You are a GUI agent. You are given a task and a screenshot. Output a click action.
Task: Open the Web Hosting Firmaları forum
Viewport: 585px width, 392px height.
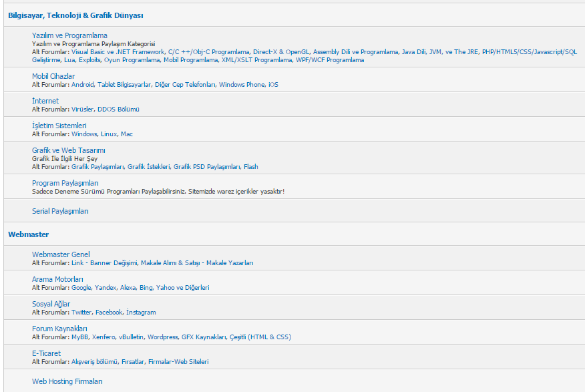(67, 381)
